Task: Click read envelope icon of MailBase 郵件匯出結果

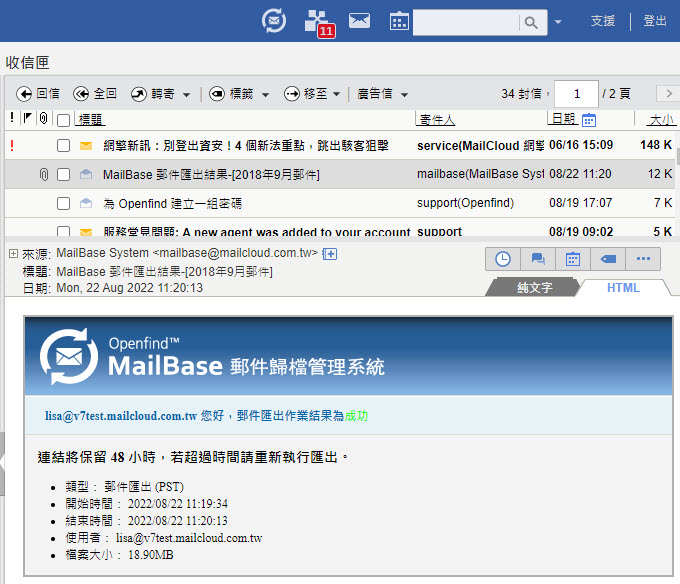Action: point(86,174)
